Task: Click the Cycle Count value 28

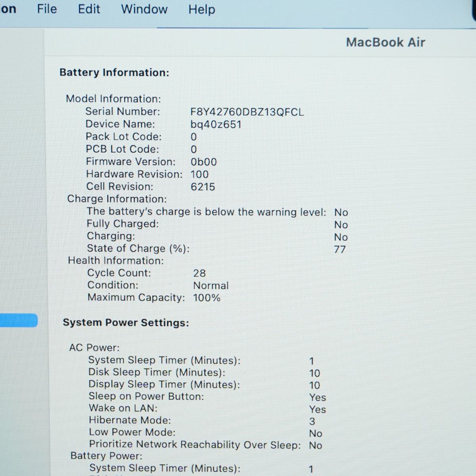Action: click(x=200, y=273)
